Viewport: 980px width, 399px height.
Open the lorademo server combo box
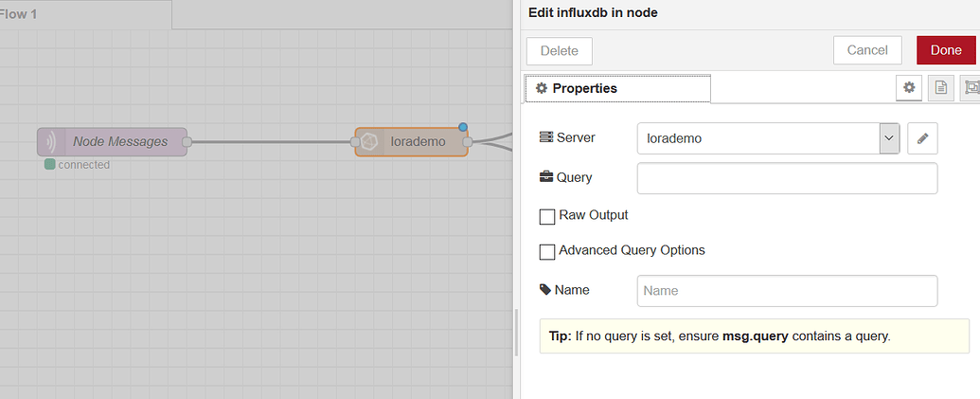[768, 138]
